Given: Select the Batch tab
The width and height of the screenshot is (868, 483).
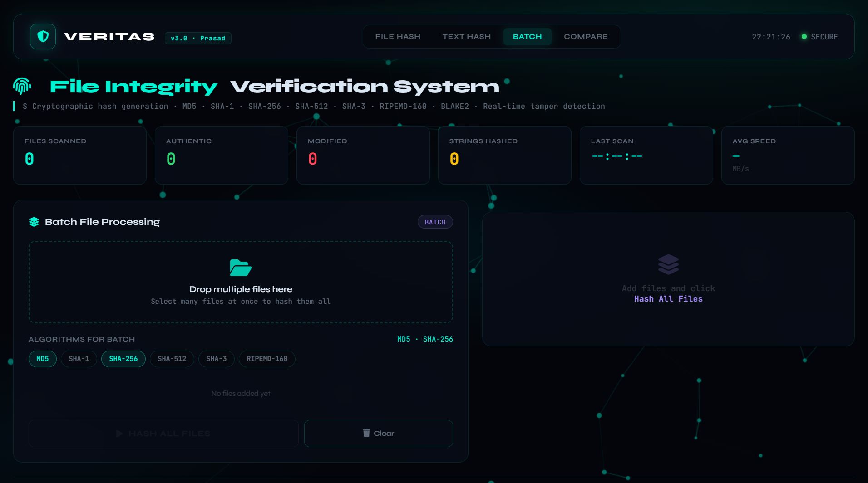Looking at the screenshot, I should point(527,37).
